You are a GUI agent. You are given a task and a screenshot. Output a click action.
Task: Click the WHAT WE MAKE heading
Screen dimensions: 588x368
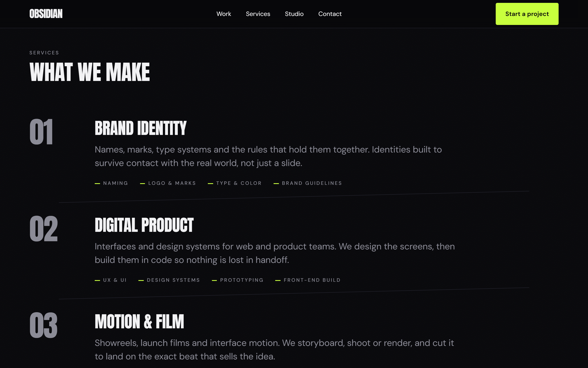pyautogui.click(x=89, y=72)
